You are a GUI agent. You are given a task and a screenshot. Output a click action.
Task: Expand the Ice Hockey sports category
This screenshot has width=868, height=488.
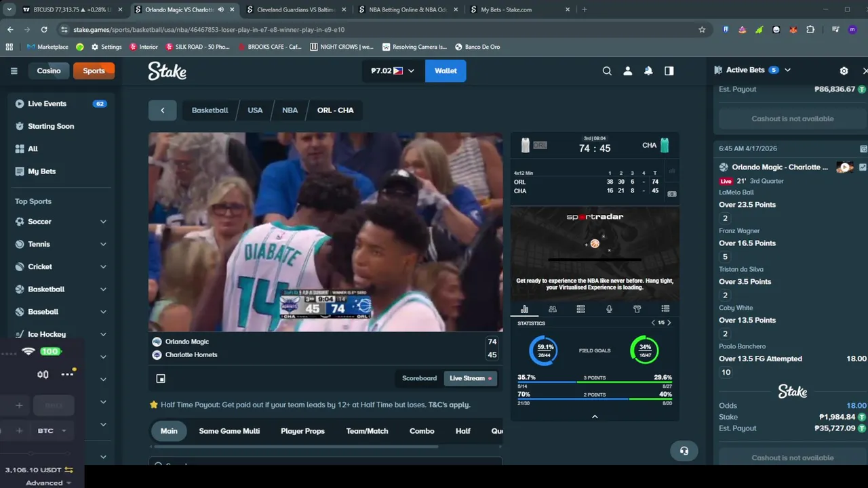(103, 334)
